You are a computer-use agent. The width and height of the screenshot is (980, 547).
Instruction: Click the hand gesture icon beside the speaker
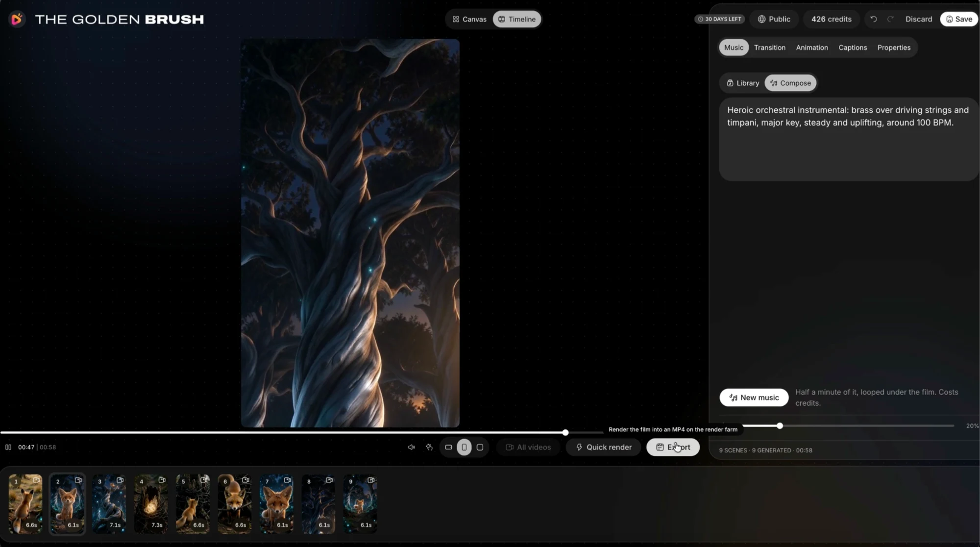429,447
